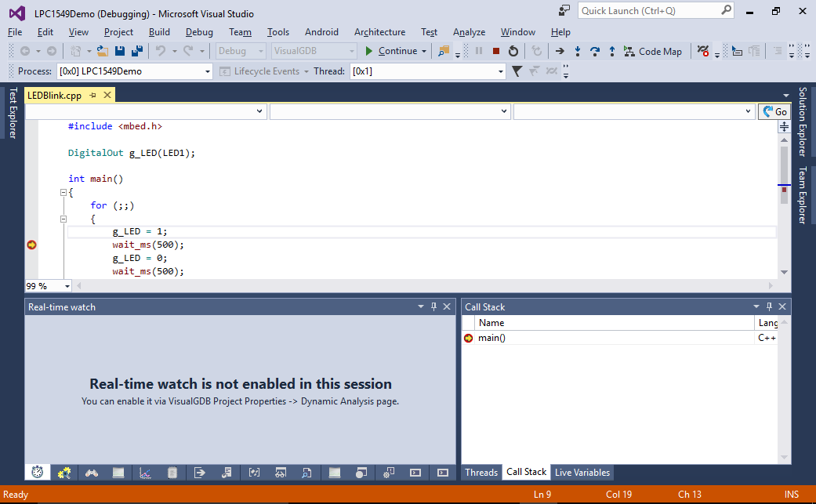
Task: Open the gear-with-stars tab icon
Action: 64,473
